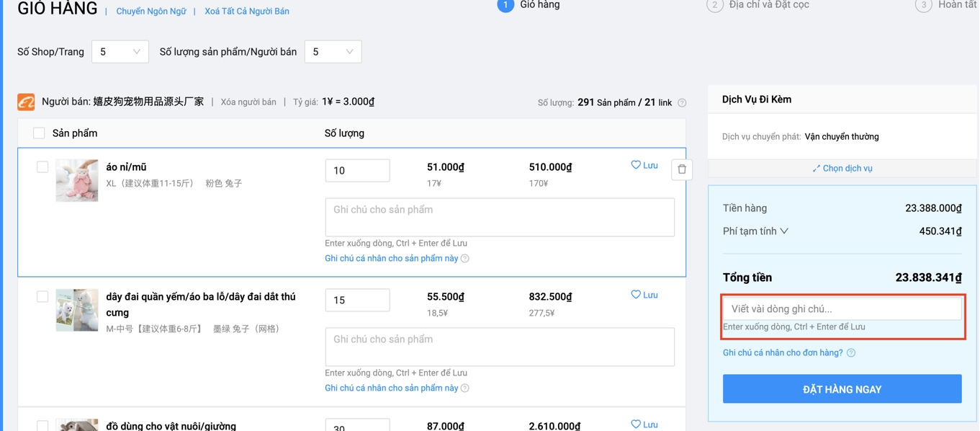The height and width of the screenshot is (431, 980).
Task: Click help icon beside first product personal note
Action: (465, 259)
